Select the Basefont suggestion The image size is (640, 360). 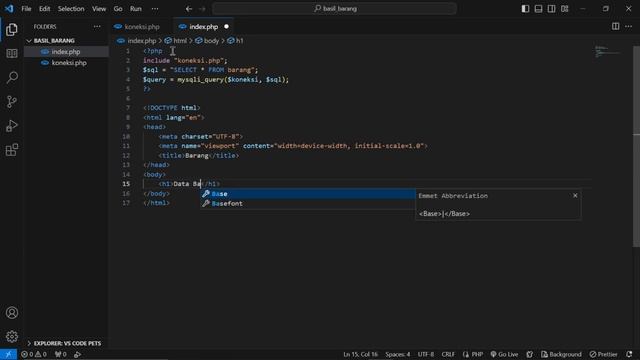pyautogui.click(x=308, y=203)
